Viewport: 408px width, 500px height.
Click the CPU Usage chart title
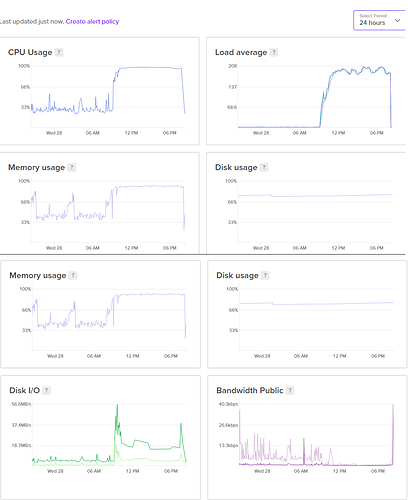click(30, 52)
